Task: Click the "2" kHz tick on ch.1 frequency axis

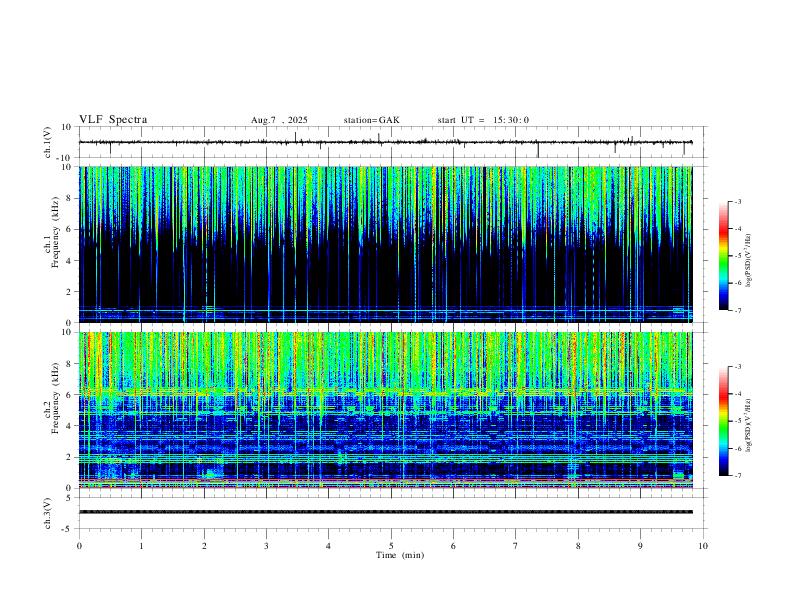Action: pos(70,291)
